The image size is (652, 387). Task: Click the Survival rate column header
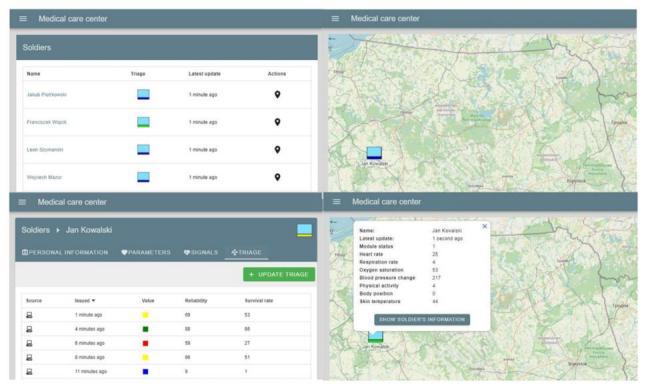click(x=259, y=301)
